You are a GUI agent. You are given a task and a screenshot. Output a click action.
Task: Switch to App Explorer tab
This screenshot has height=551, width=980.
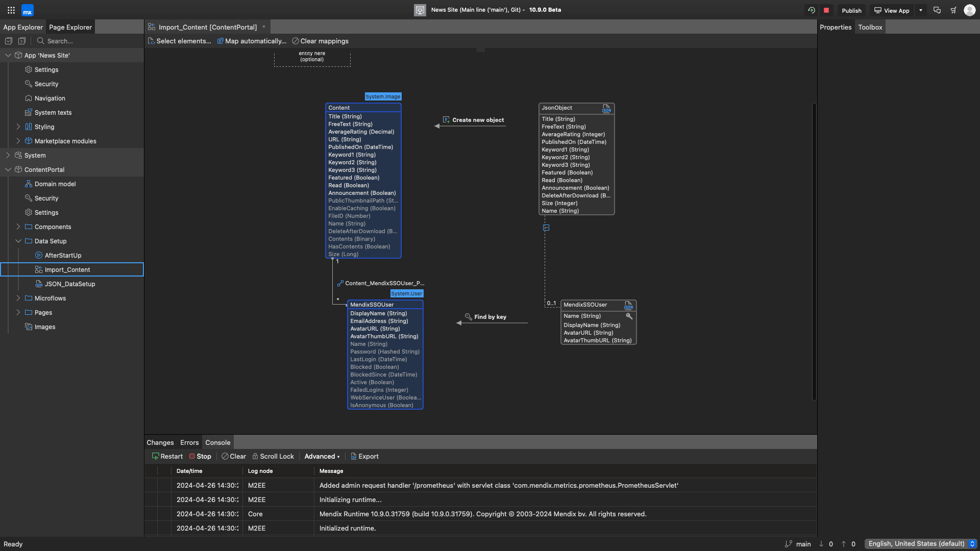coord(23,27)
